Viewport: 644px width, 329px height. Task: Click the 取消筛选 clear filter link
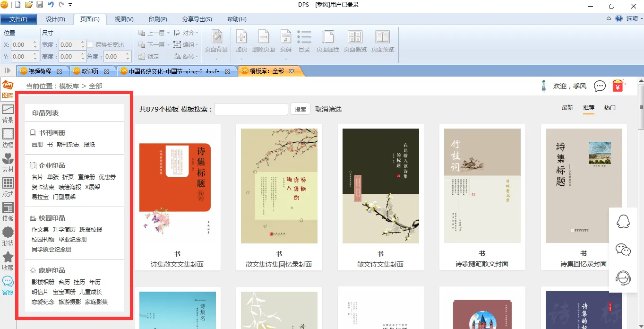click(x=328, y=109)
